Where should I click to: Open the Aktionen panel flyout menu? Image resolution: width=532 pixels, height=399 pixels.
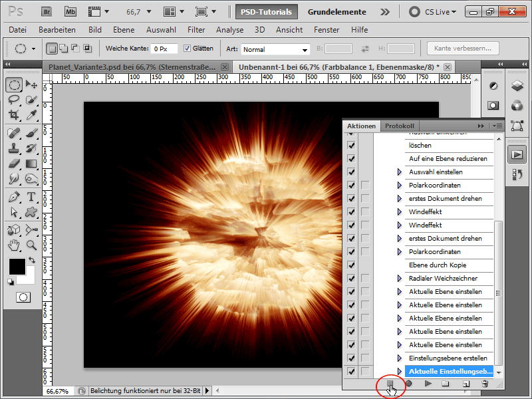coord(497,126)
